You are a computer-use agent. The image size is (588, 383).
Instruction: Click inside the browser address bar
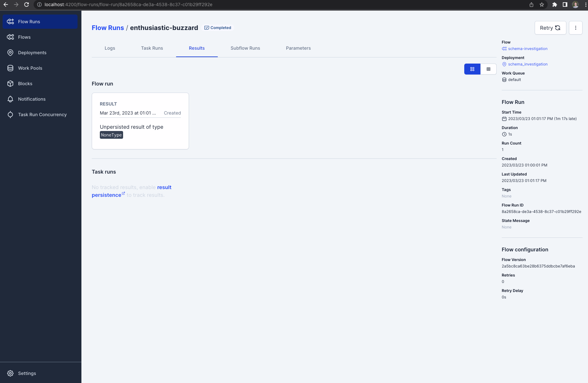129,5
